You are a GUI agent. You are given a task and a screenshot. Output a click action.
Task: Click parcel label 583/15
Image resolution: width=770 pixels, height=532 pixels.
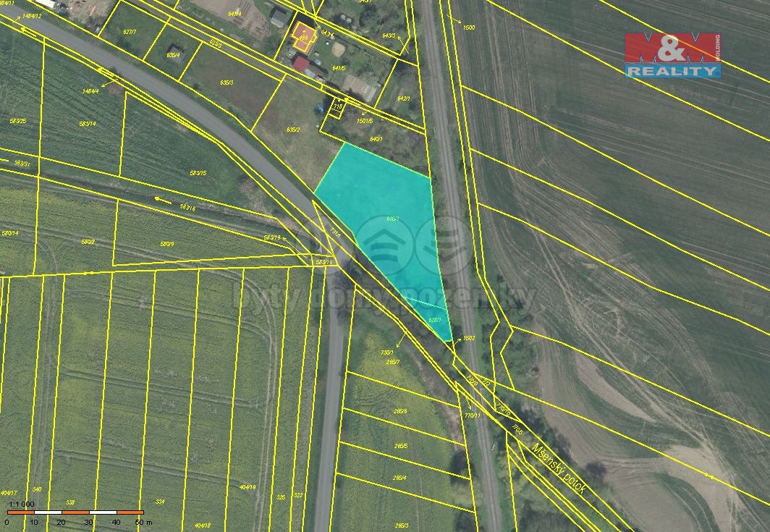point(198,173)
